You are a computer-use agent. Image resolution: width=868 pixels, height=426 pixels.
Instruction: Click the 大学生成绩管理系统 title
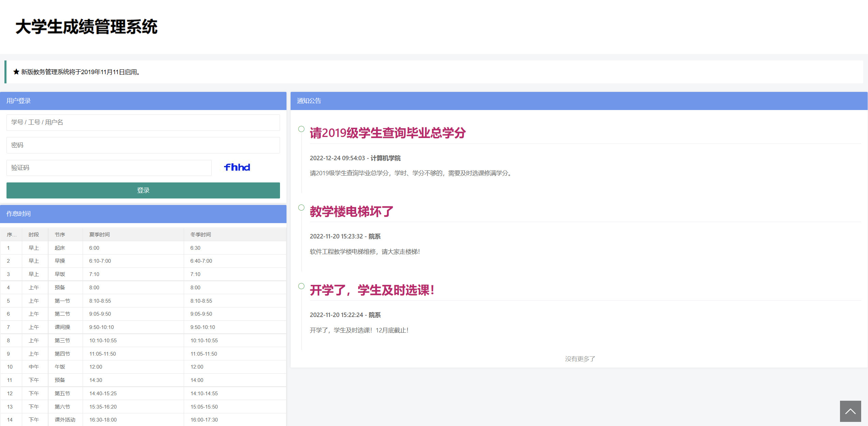[86, 27]
